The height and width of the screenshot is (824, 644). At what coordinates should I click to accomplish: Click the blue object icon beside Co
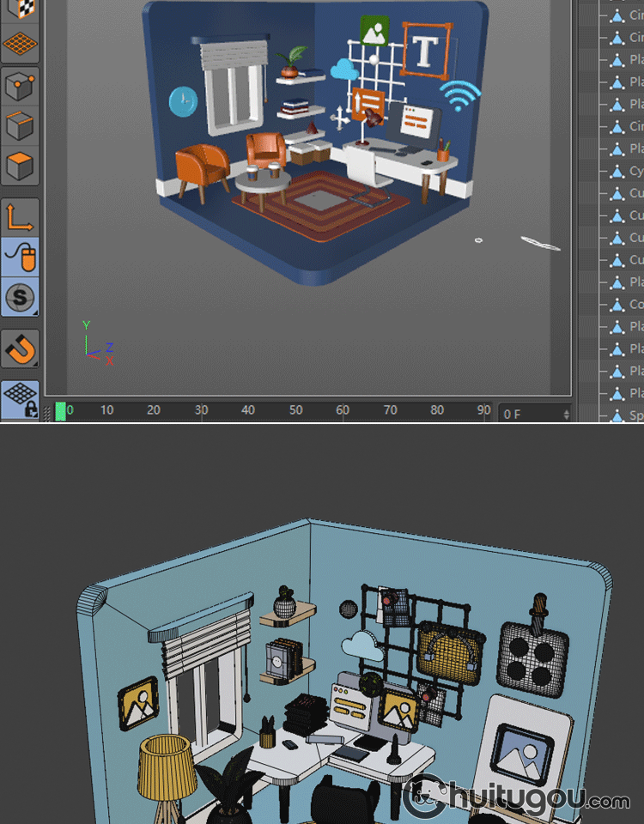617,305
